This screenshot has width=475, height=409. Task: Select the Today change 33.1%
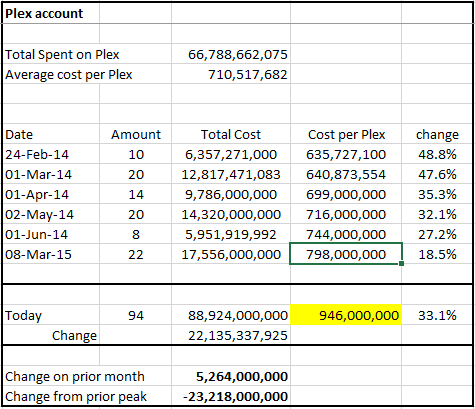(x=437, y=315)
